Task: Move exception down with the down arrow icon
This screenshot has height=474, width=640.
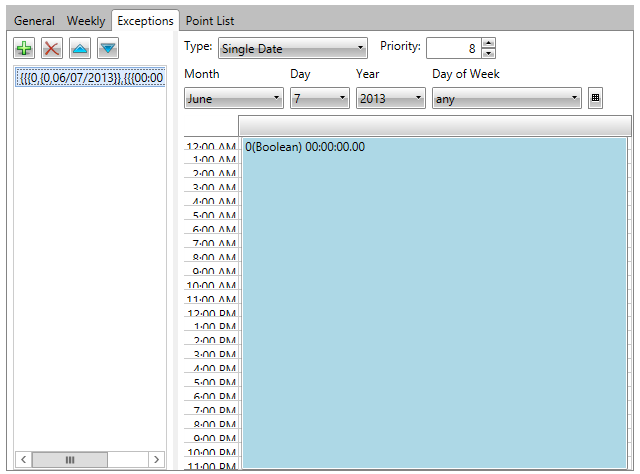Action: click(x=108, y=49)
